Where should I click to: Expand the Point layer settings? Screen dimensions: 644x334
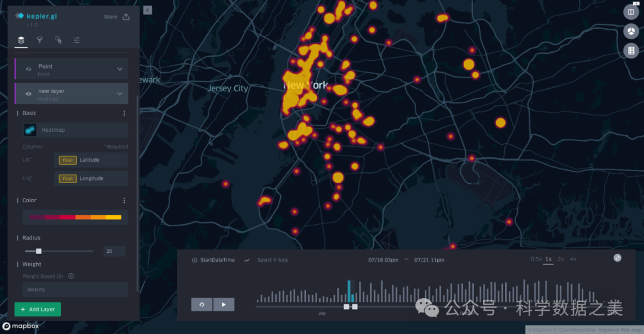point(120,69)
